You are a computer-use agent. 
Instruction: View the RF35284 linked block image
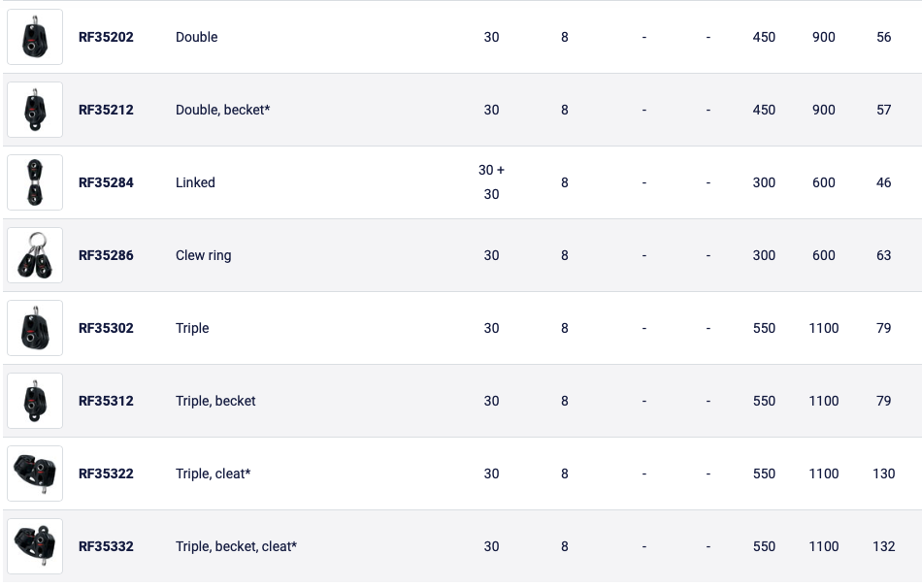tap(35, 182)
